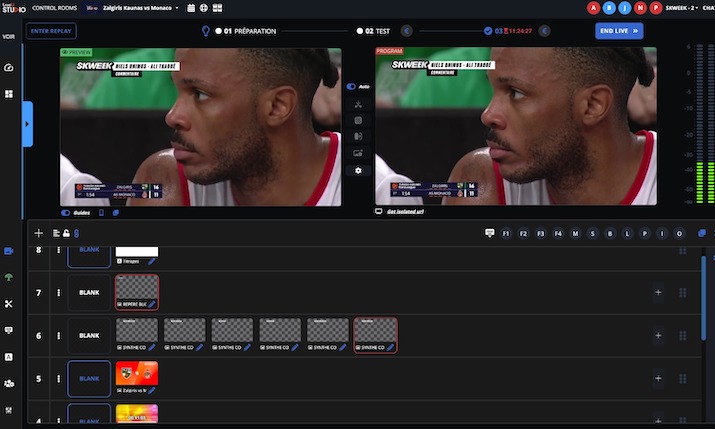
Task: Select the Zalgiris vs lv thumbnail
Action: [137, 375]
